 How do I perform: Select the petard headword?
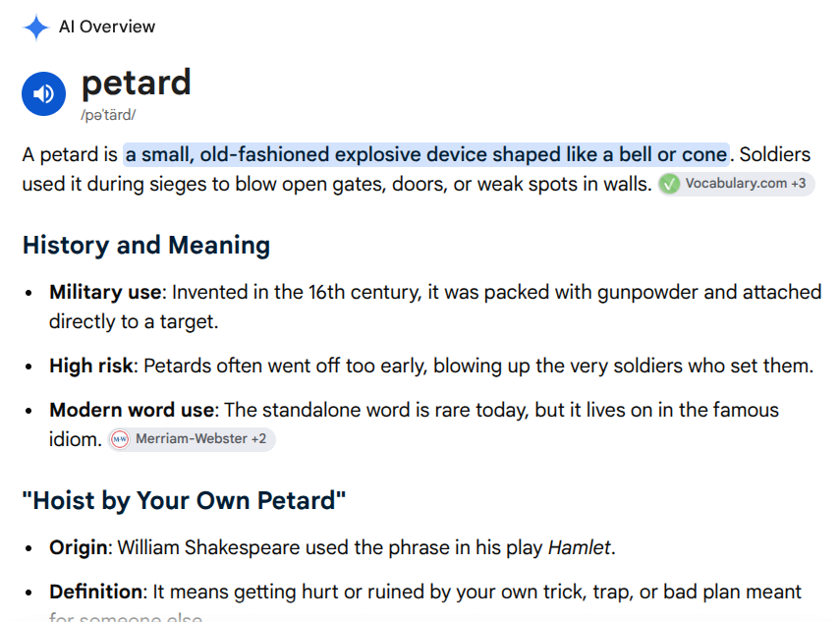click(137, 83)
